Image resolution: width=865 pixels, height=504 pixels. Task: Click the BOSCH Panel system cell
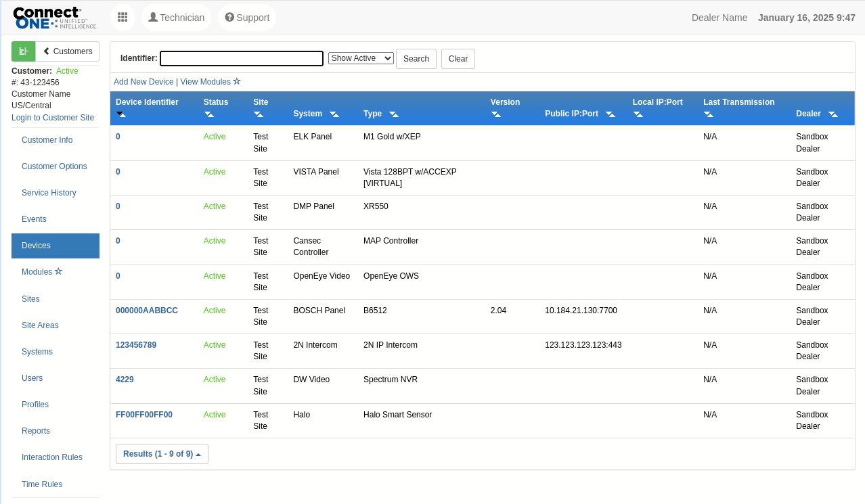(319, 311)
